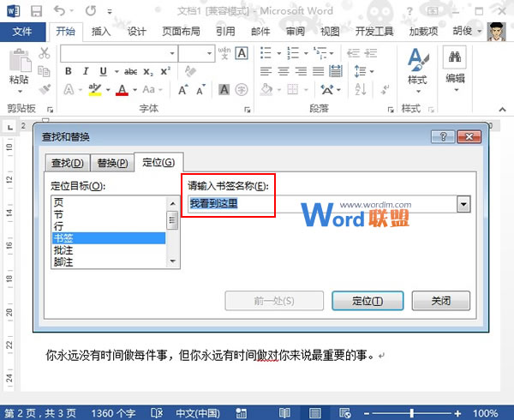Viewport: 514px width, 420px height.
Task: Open the font size dropdown
Action: [x=209, y=53]
